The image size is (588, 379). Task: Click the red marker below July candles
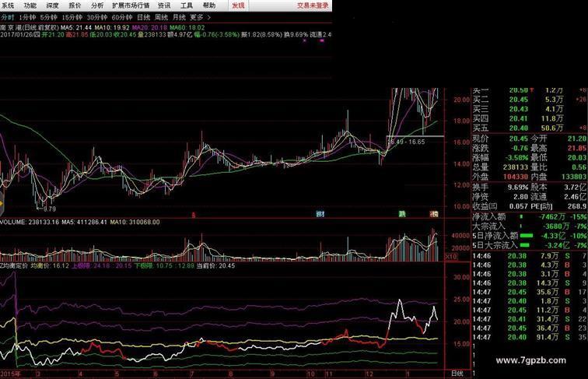pos(194,215)
